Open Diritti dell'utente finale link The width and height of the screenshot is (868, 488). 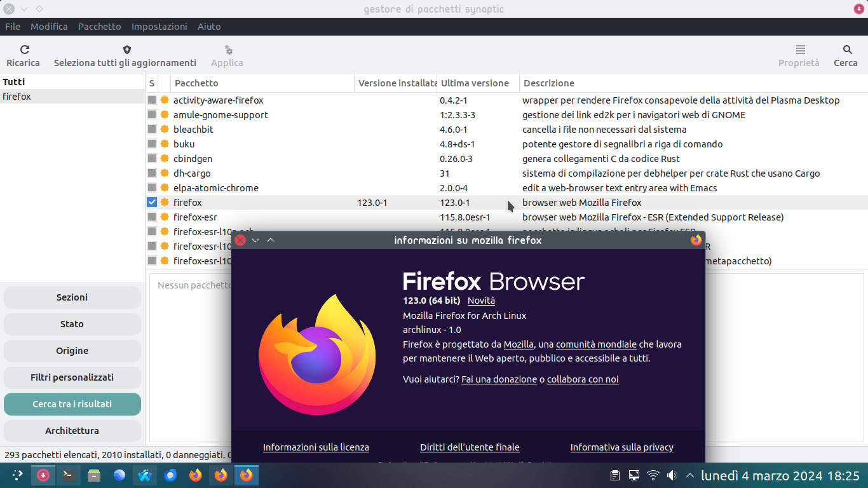470,447
